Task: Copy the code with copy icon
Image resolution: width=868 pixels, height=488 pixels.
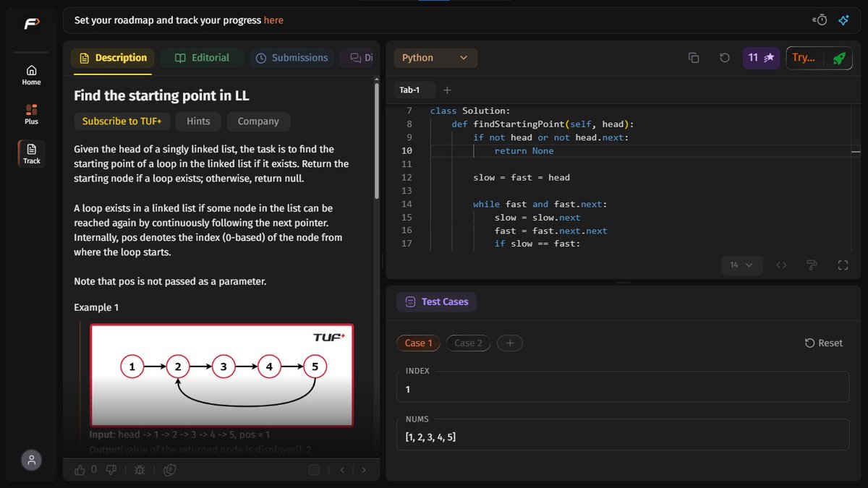Action: coord(693,58)
